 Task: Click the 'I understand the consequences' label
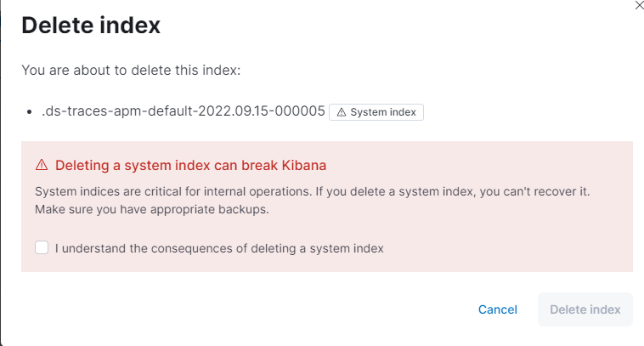pyautogui.click(x=219, y=248)
